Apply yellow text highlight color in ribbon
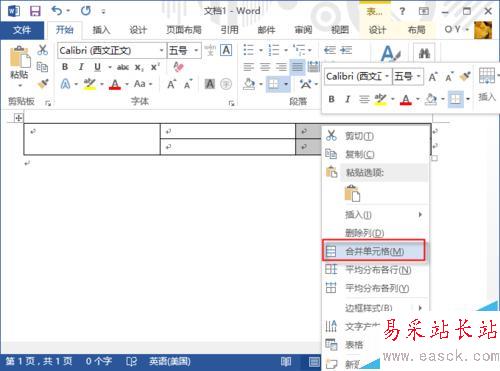The image size is (500, 371). pyautogui.click(x=89, y=84)
